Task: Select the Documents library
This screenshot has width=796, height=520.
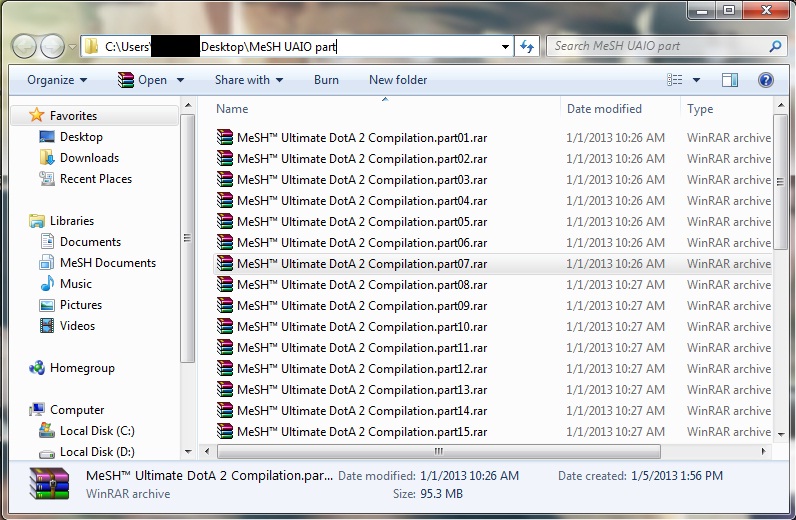Action: coord(90,242)
